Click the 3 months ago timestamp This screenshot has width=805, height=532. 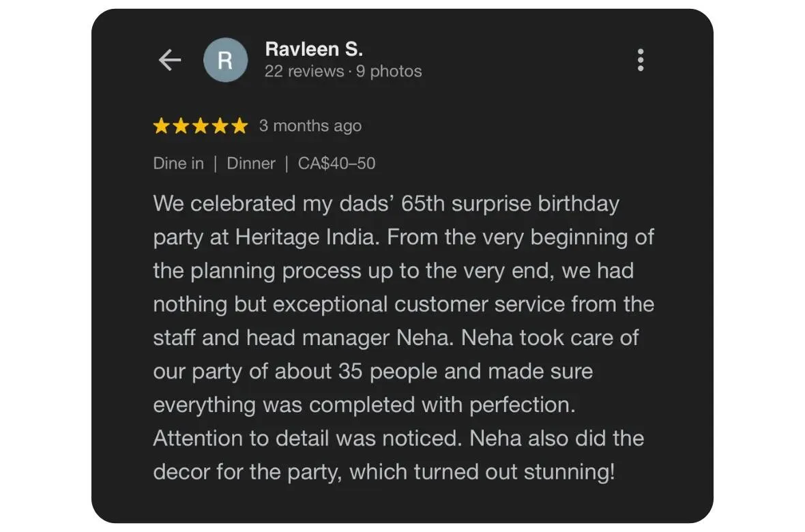(310, 125)
